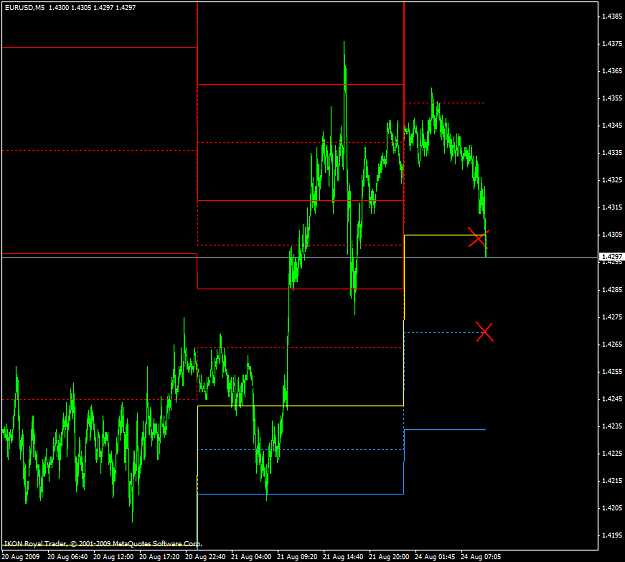Select the 1.4375 price axis label

pos(612,44)
